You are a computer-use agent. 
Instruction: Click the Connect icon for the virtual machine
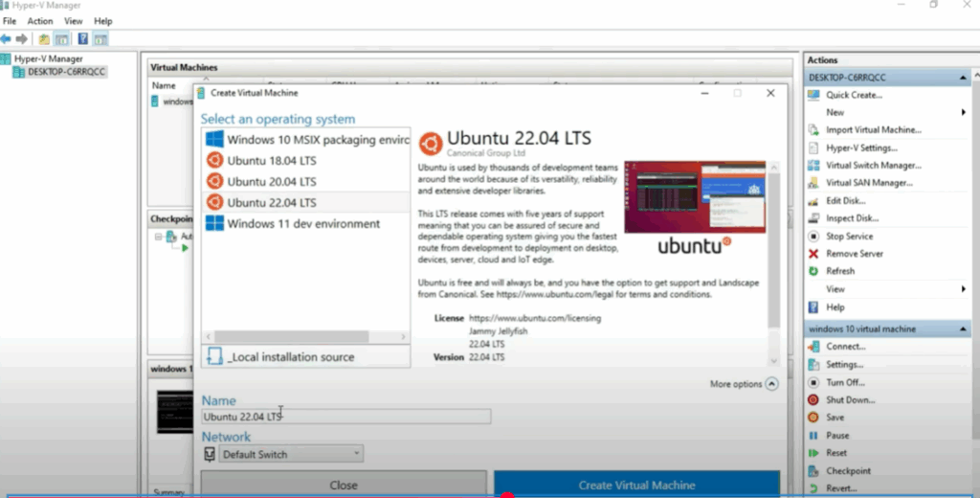813,347
